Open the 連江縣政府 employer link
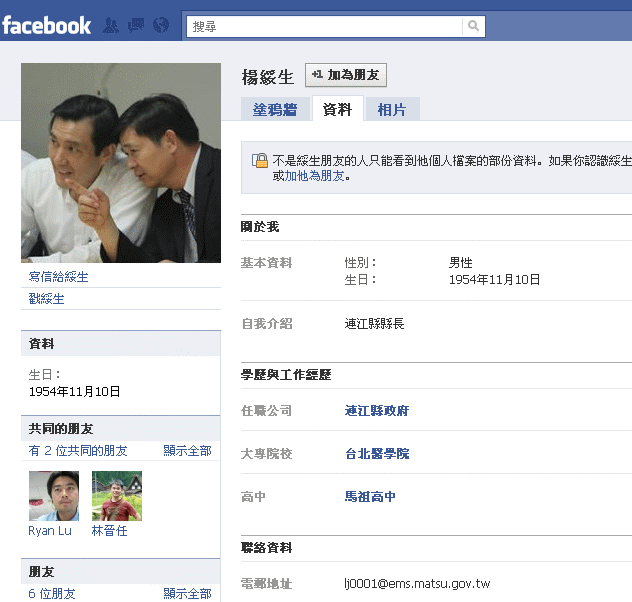The height and width of the screenshot is (602, 632). coord(377,411)
